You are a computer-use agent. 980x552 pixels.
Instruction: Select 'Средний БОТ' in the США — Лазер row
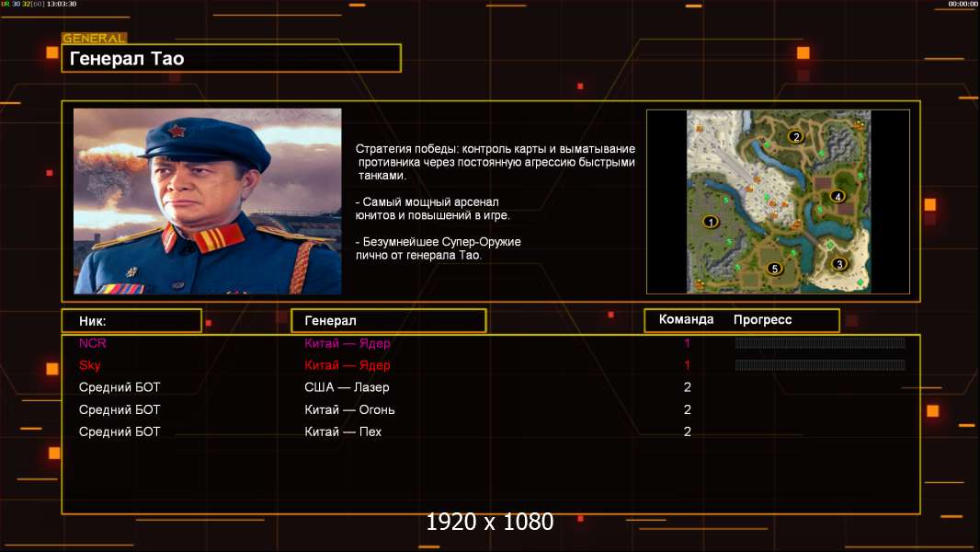[120, 387]
